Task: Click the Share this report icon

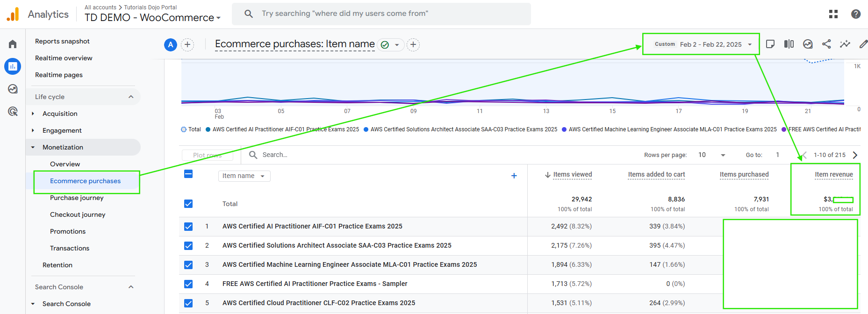Action: [x=826, y=44]
